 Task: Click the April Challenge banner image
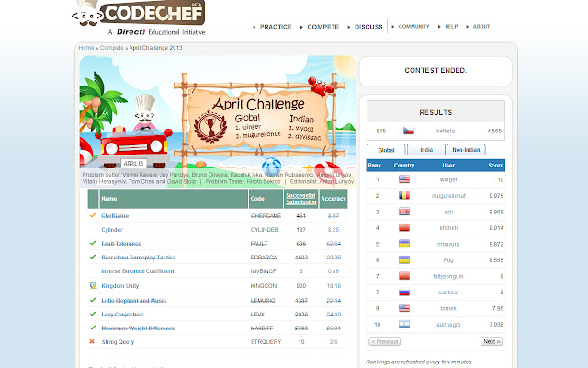pyautogui.click(x=218, y=121)
